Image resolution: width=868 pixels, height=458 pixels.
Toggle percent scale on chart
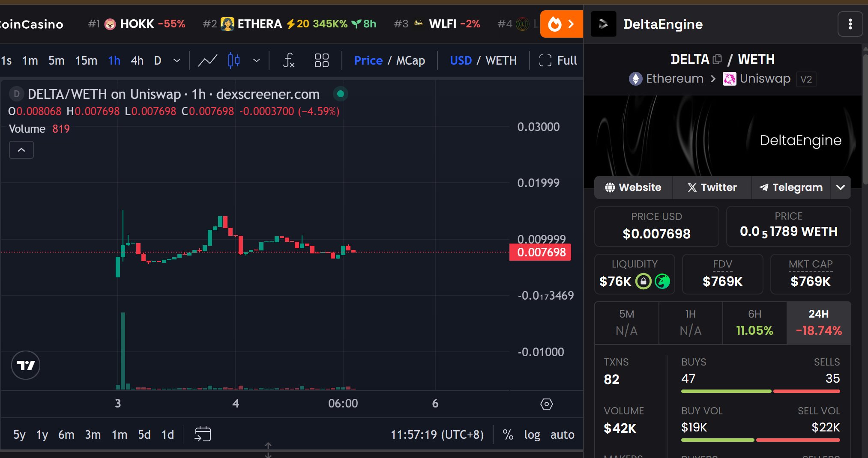(508, 434)
